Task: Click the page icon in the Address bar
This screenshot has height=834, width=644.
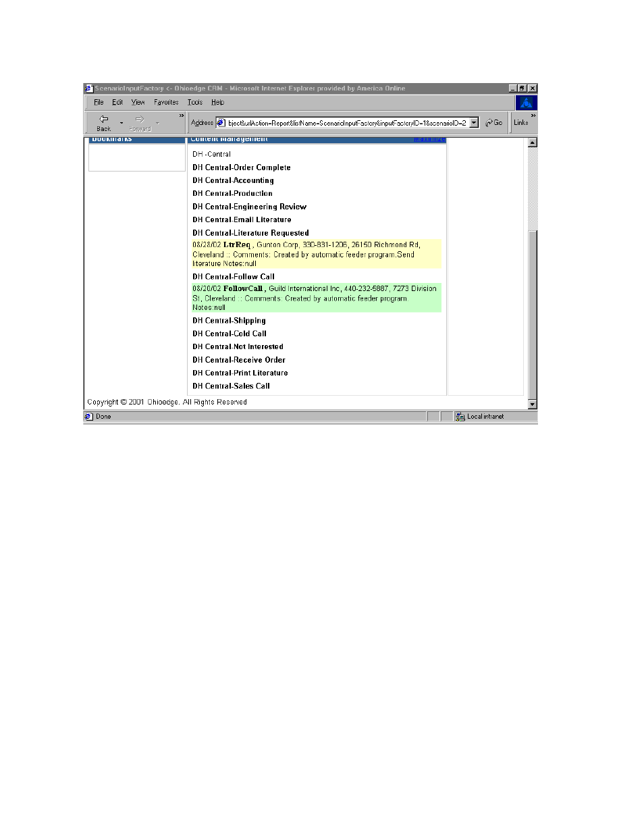Action: (x=221, y=123)
